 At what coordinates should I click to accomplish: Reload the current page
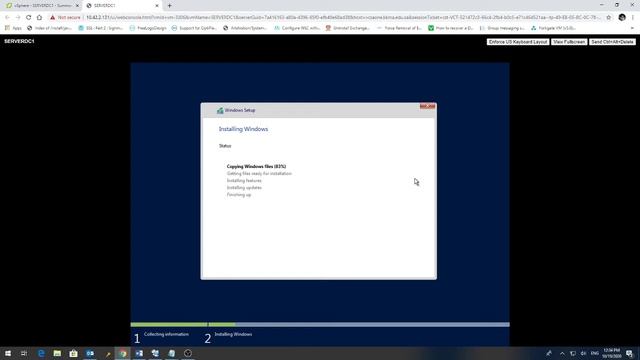pos(29,18)
